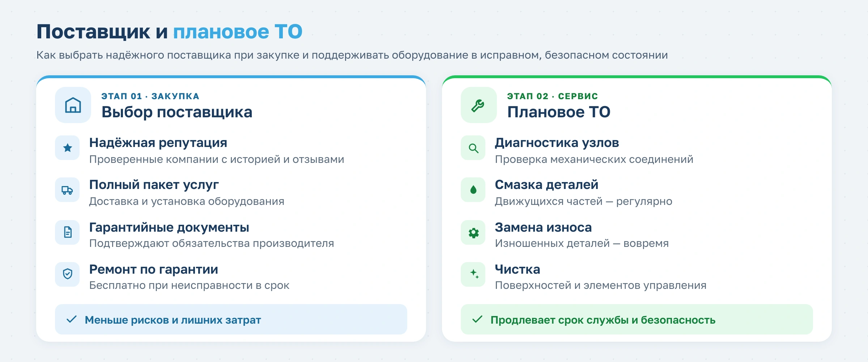Click the item title Диагностика узлов
Image resolution: width=868 pixels, height=362 pixels.
(557, 143)
